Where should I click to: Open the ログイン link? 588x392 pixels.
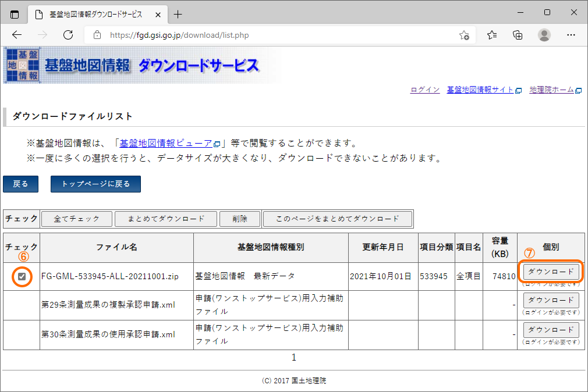(x=425, y=90)
